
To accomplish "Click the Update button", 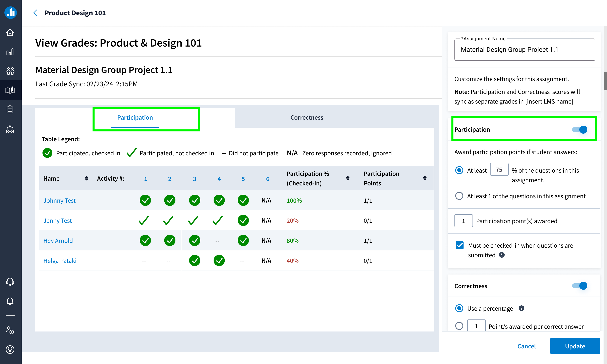I will (x=575, y=346).
